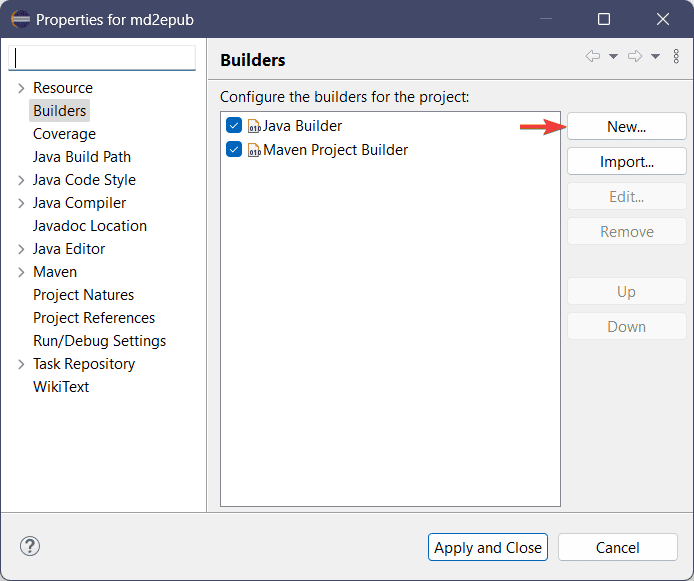
Task: Select Project Natures in the tree
Action: (83, 295)
